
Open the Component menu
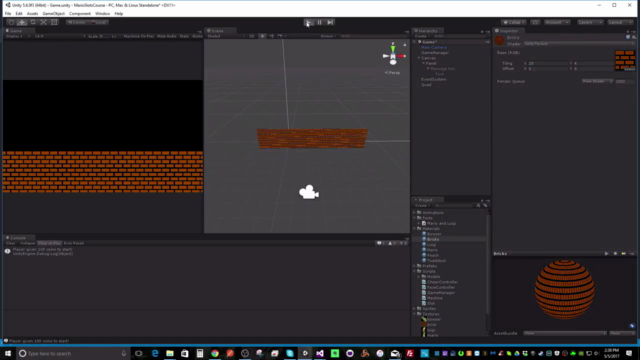[x=80, y=13]
